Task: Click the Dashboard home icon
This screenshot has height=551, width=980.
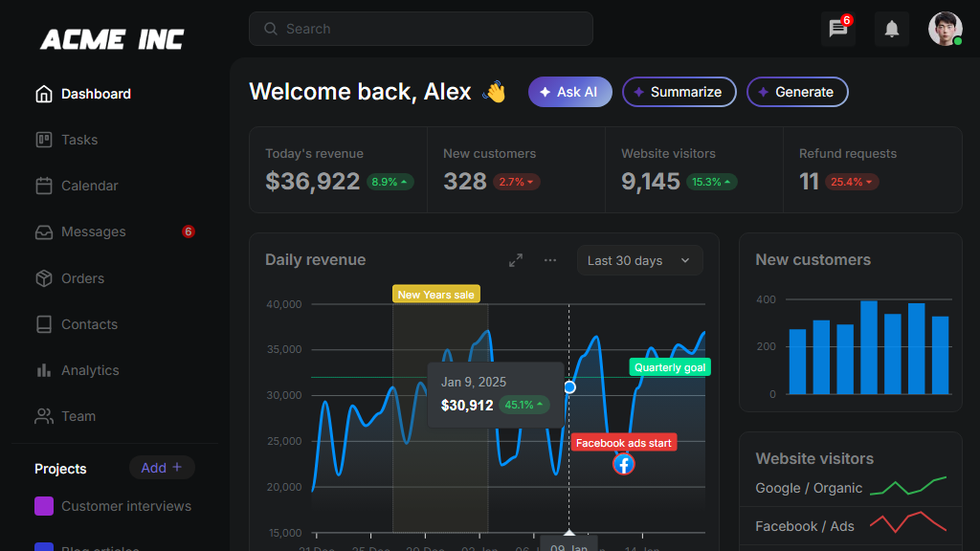Action: pos(44,94)
